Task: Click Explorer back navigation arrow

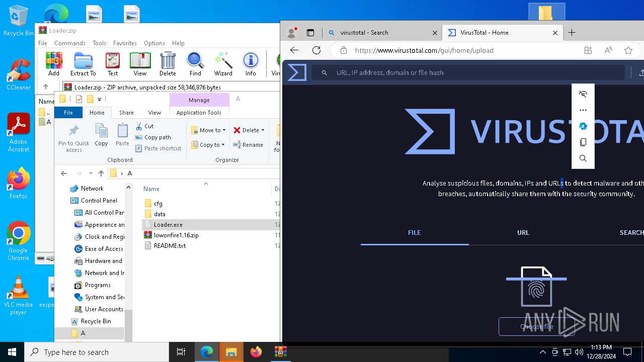Action: point(64,173)
